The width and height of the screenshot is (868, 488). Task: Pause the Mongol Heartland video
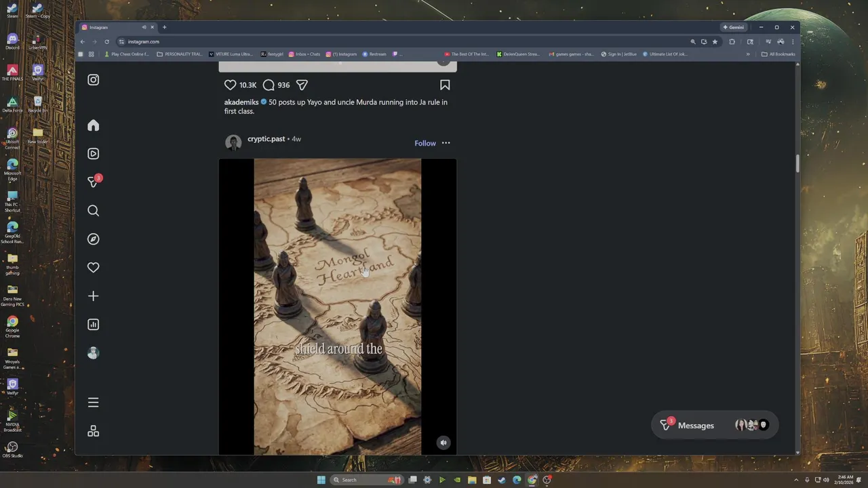(x=337, y=306)
